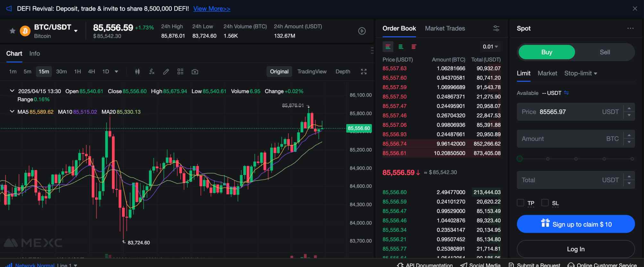The height and width of the screenshot is (267, 644).
Task: Switch to the Chart tab
Action: (x=14, y=54)
